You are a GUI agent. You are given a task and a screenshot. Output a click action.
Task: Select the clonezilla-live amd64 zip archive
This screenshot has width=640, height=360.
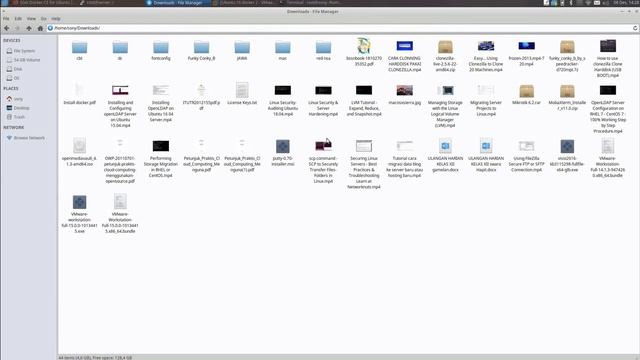pos(445,56)
